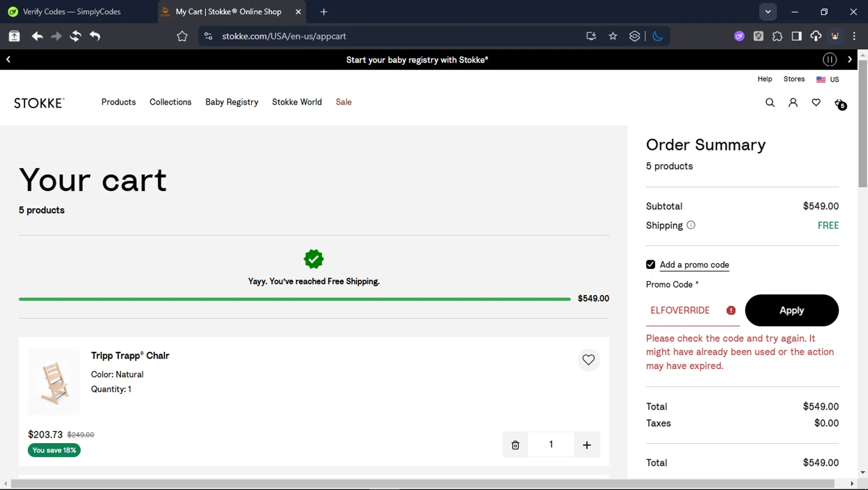Screen dimensions: 868x490
Task: Click the browser address bar URL
Action: (x=284, y=36)
